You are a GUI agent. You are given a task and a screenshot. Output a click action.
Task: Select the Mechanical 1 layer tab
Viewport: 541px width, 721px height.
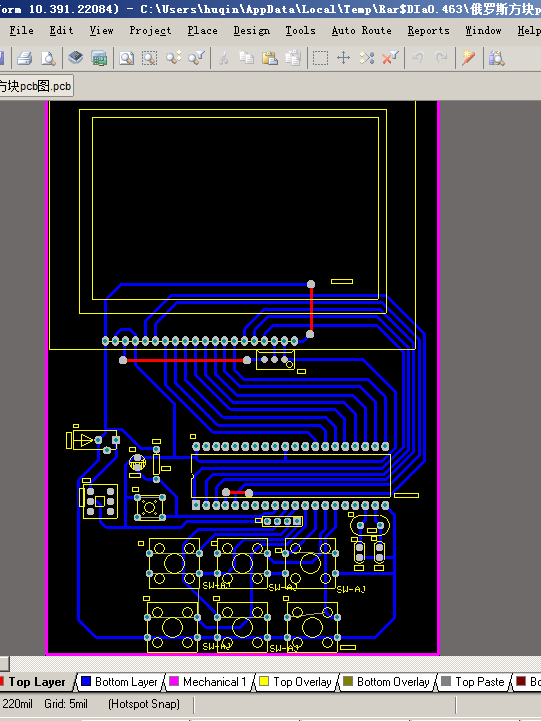pyautogui.click(x=208, y=681)
